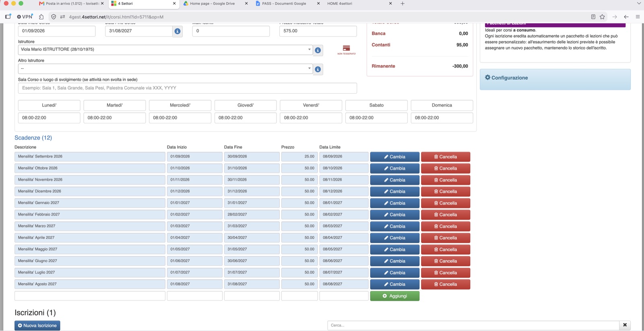The width and height of the screenshot is (644, 331).
Task: Click the share icon in the browser toolbar
Action: click(x=41, y=16)
